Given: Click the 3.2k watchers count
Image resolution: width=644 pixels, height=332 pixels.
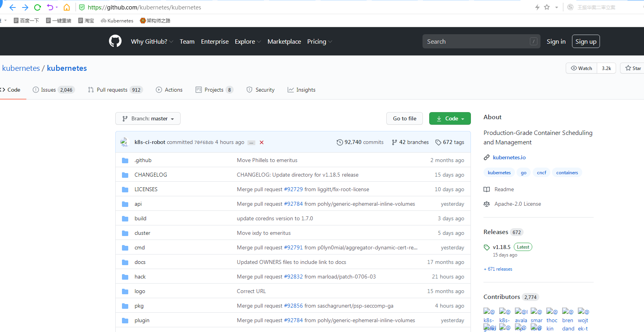Looking at the screenshot, I should [x=606, y=68].
